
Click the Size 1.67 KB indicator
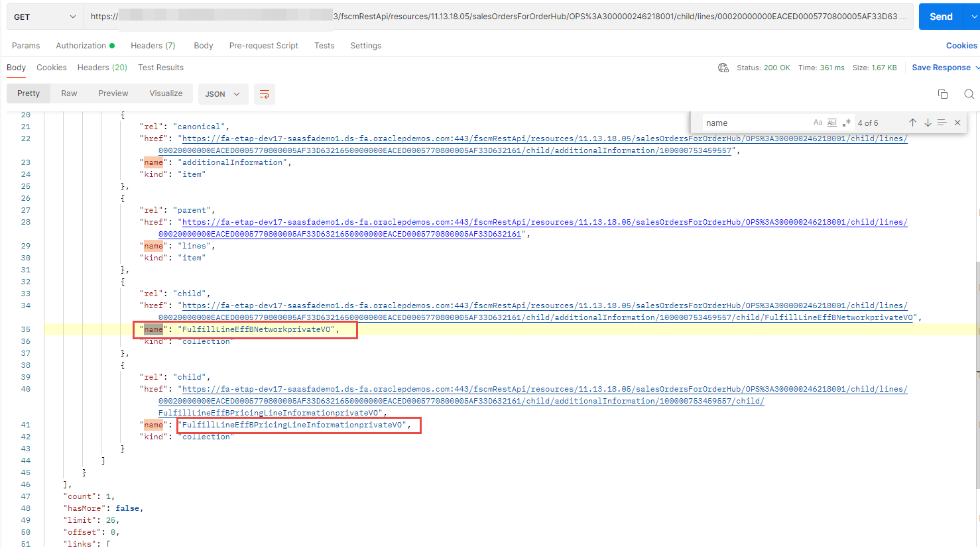click(x=875, y=68)
